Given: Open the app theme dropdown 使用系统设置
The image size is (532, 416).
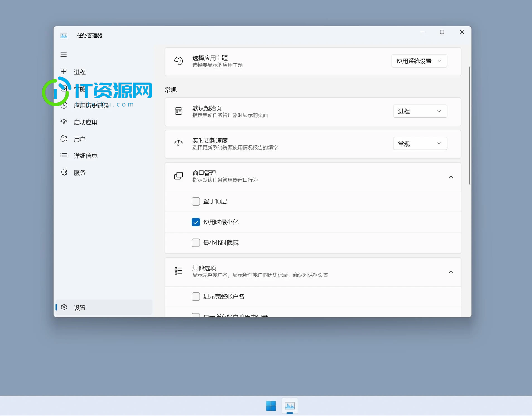Looking at the screenshot, I should coord(419,61).
